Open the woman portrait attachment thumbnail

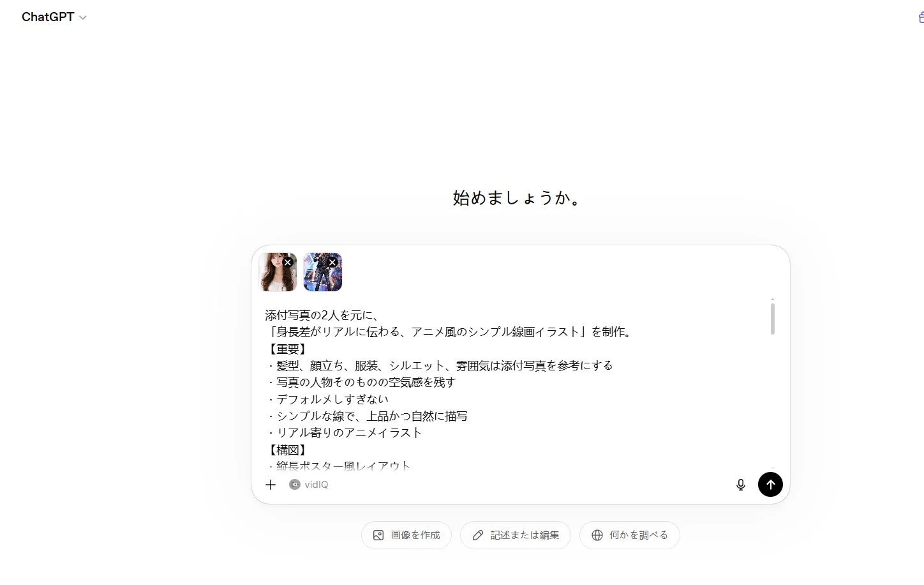pos(276,273)
